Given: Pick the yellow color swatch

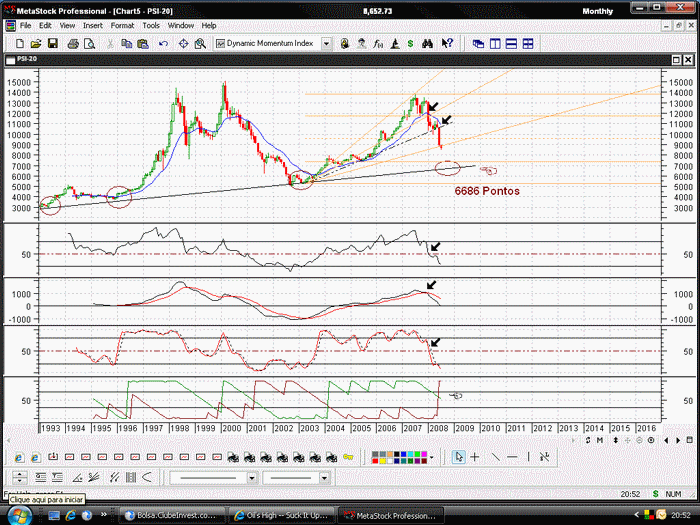Looking at the screenshot, I should click(x=383, y=460).
